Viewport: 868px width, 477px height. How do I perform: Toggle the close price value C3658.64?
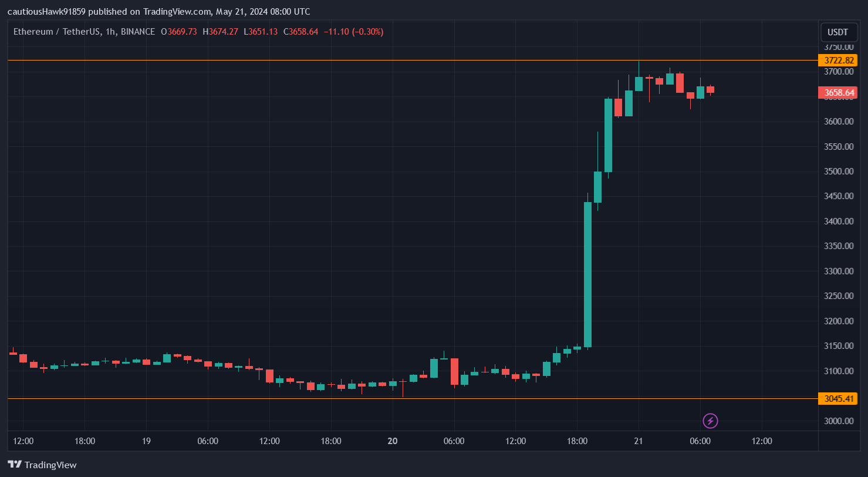[301, 31]
